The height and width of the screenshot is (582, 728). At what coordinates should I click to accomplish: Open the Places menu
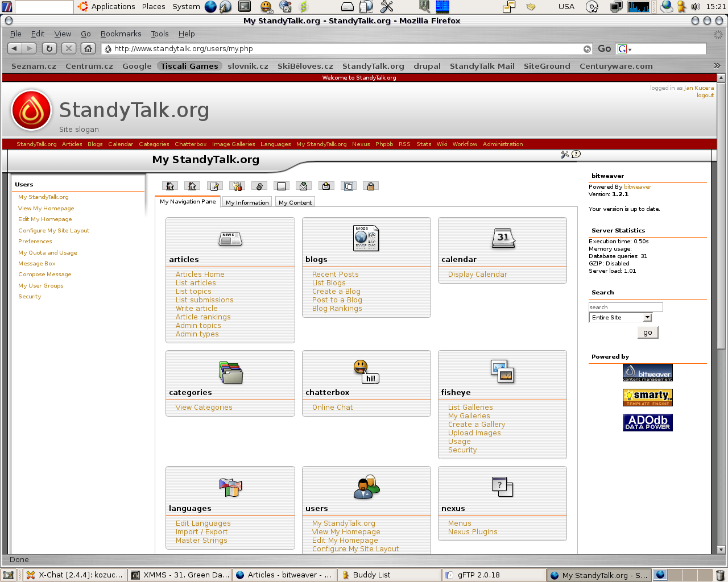click(x=154, y=7)
